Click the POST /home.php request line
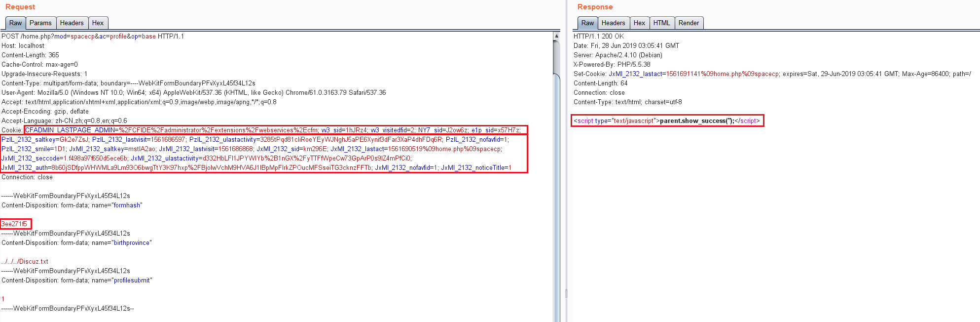The width and height of the screenshot is (980, 322). pyautogui.click(x=93, y=37)
